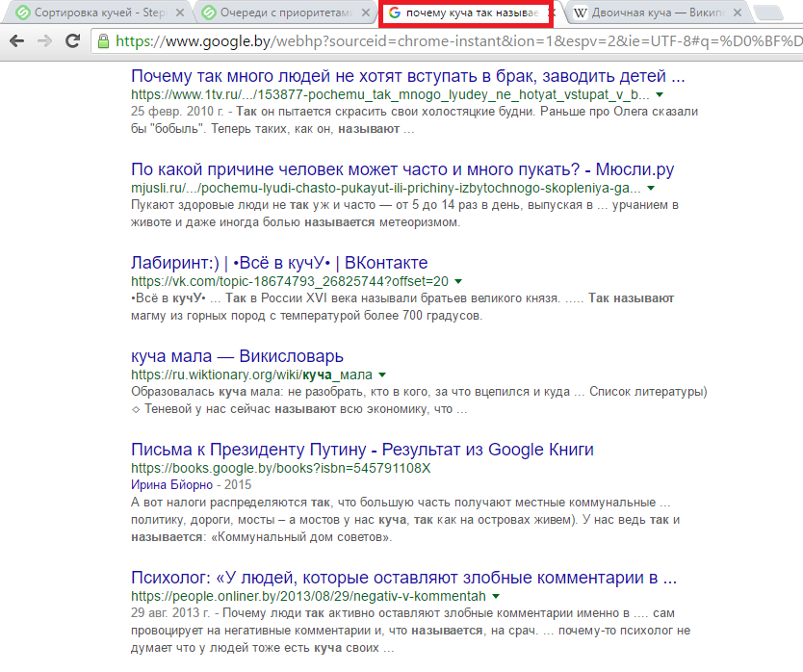Open the 'Письма к Президенту Путину' book result
This screenshot has height=672, width=803.
tap(362, 450)
